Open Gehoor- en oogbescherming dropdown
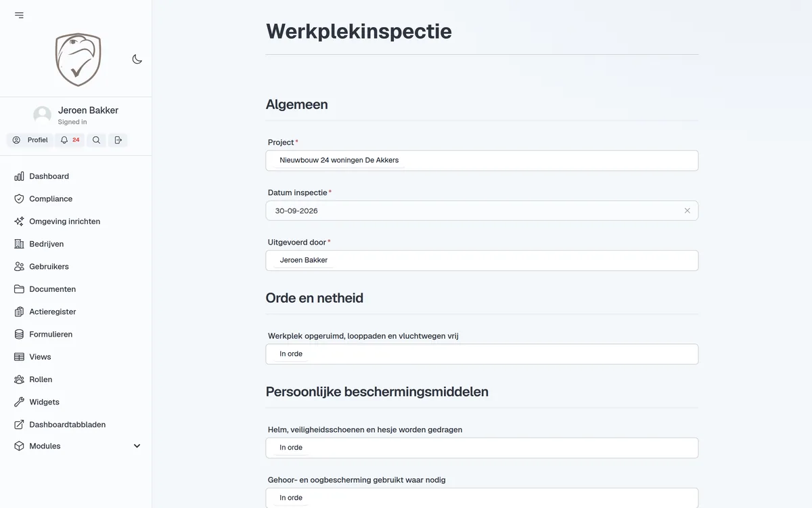Screen dimensions: 812x508 point(482,498)
